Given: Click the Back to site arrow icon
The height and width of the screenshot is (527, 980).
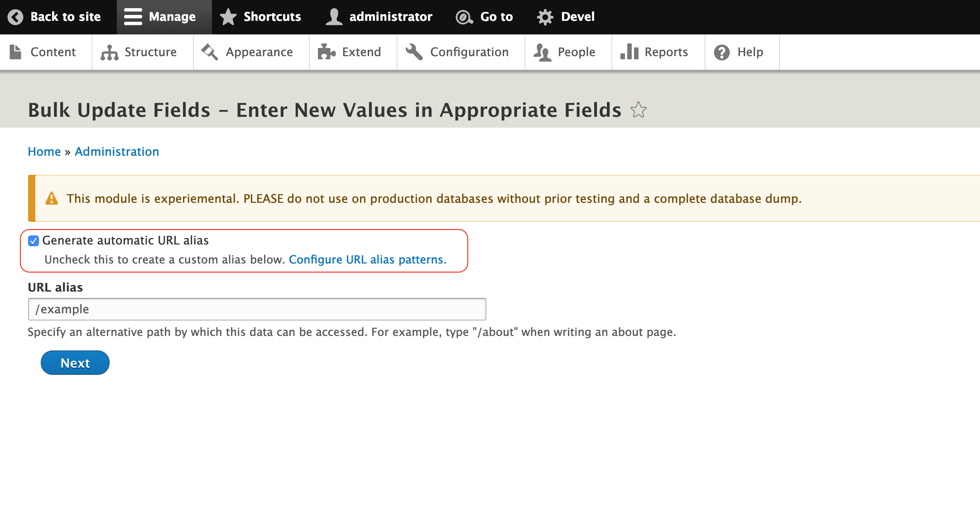Looking at the screenshot, I should coord(15,17).
